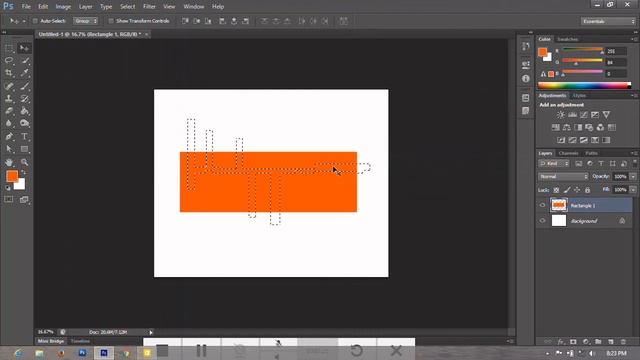Open the Opacity slider dropdown arrow

(633, 177)
